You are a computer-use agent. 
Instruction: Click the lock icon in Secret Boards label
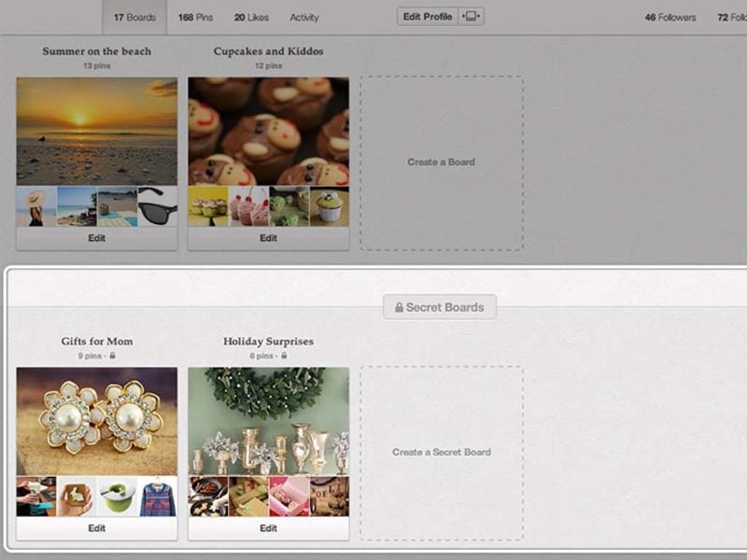pos(399,307)
